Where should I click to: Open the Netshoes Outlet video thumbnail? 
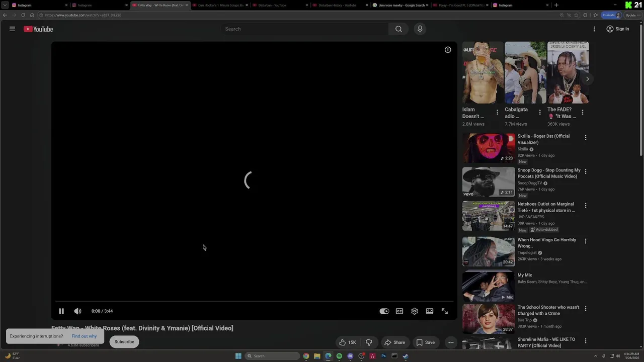pyautogui.click(x=489, y=216)
